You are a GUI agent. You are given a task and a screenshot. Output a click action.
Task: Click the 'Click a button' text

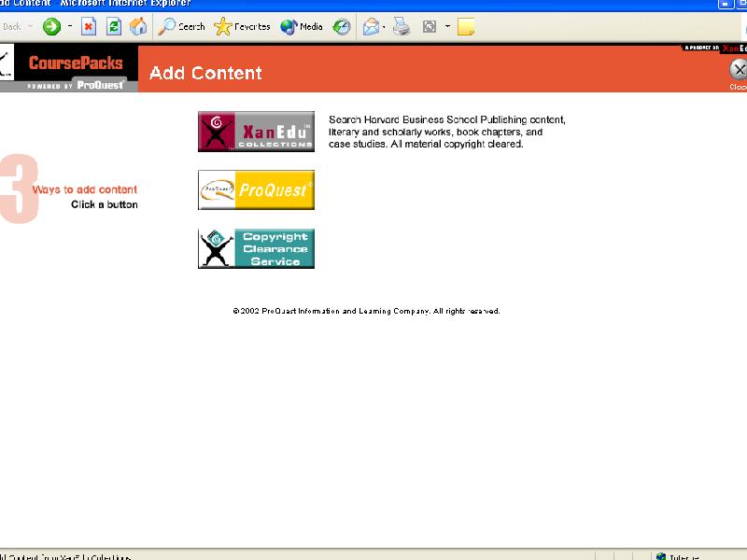click(105, 204)
